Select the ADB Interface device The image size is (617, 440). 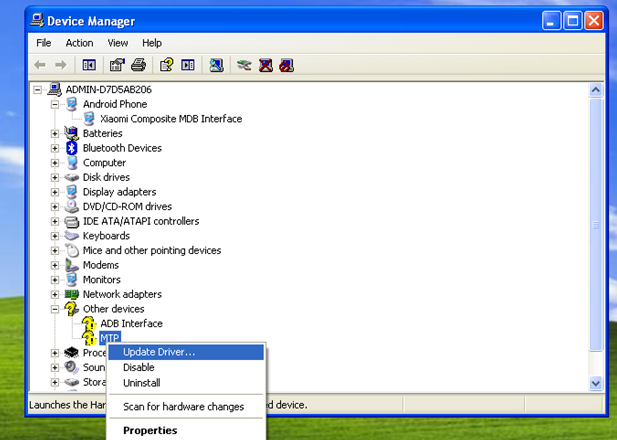[x=131, y=324]
